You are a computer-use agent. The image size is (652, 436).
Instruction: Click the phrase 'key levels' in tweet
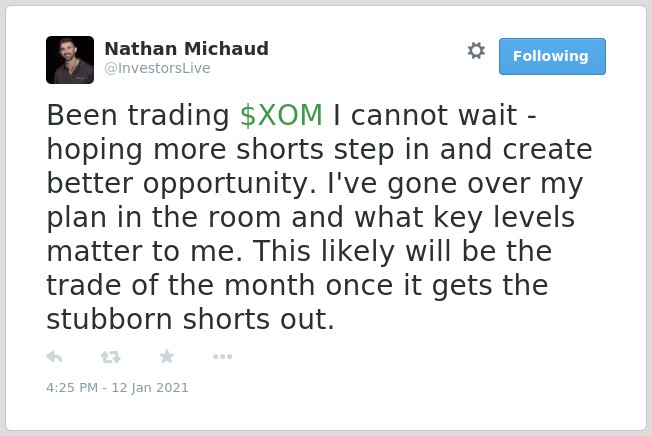504,217
